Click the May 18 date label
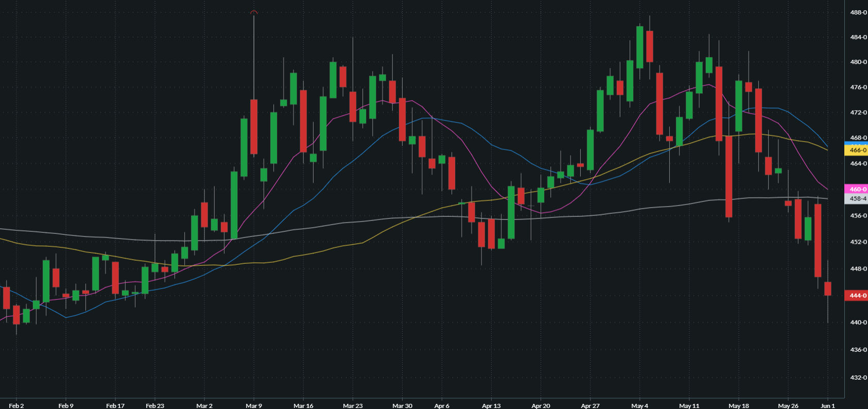Screen dimensions: 868x409 pyautogui.click(x=739, y=405)
